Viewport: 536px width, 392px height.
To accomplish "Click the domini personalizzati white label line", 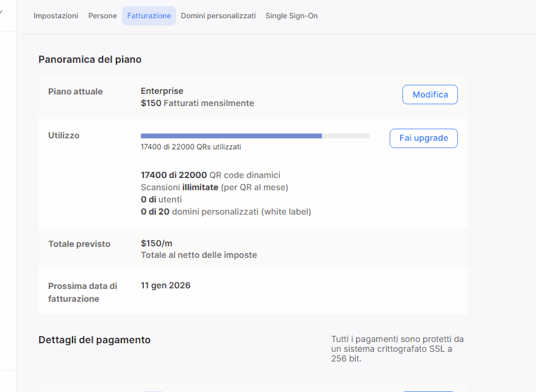I will pos(226,212).
